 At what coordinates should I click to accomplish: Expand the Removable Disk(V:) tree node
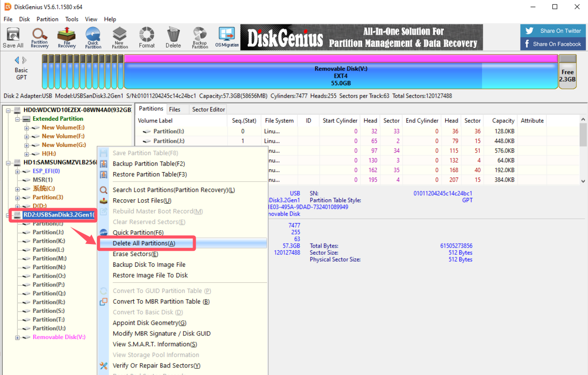[x=18, y=337]
